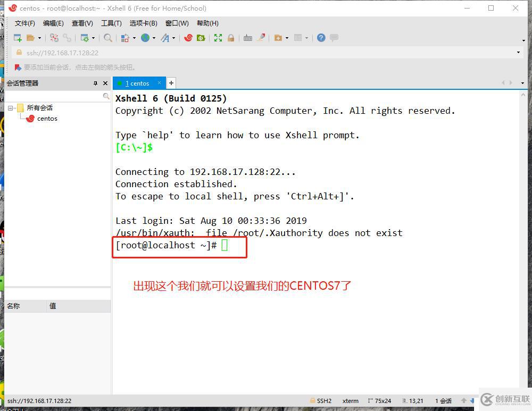
Task: Click the Open session folder icon
Action: coord(30,38)
